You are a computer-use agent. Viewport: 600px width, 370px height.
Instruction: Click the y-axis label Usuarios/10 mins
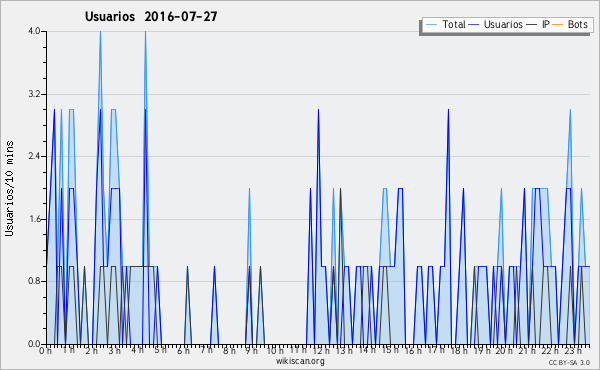tap(9, 189)
